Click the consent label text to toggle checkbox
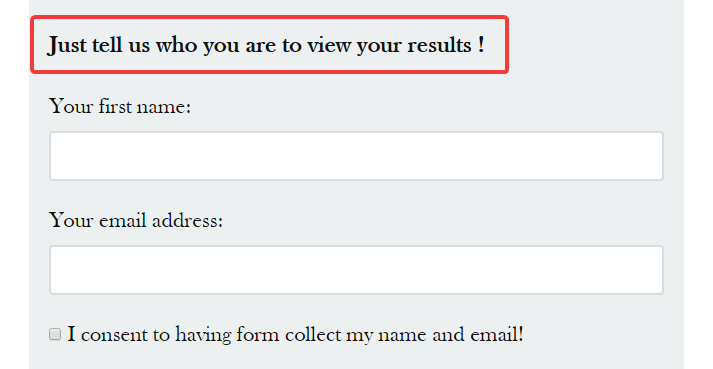This screenshot has width=713, height=369. click(x=296, y=335)
